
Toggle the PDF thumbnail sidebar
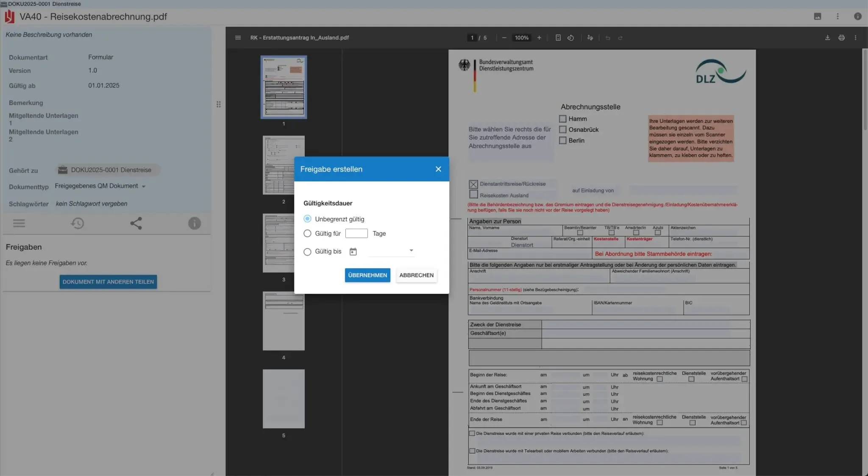coord(238,38)
